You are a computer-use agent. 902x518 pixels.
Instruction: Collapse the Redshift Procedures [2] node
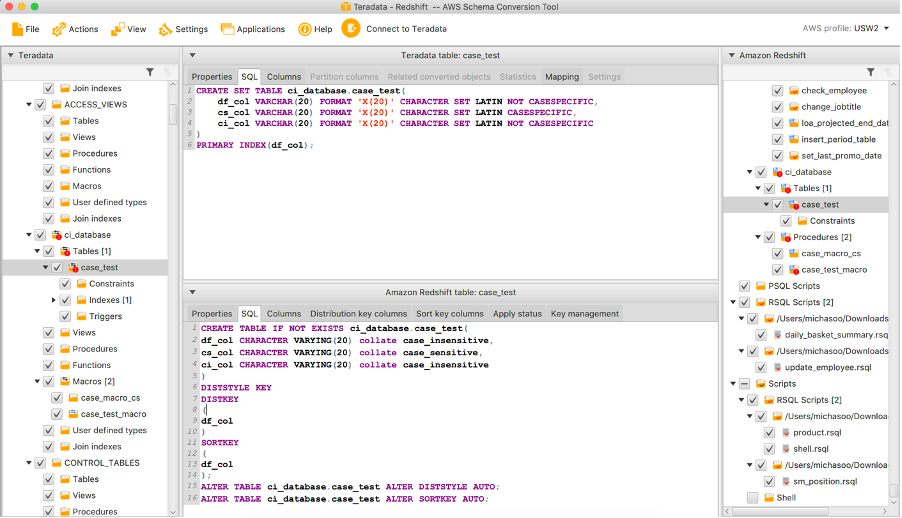coord(758,237)
